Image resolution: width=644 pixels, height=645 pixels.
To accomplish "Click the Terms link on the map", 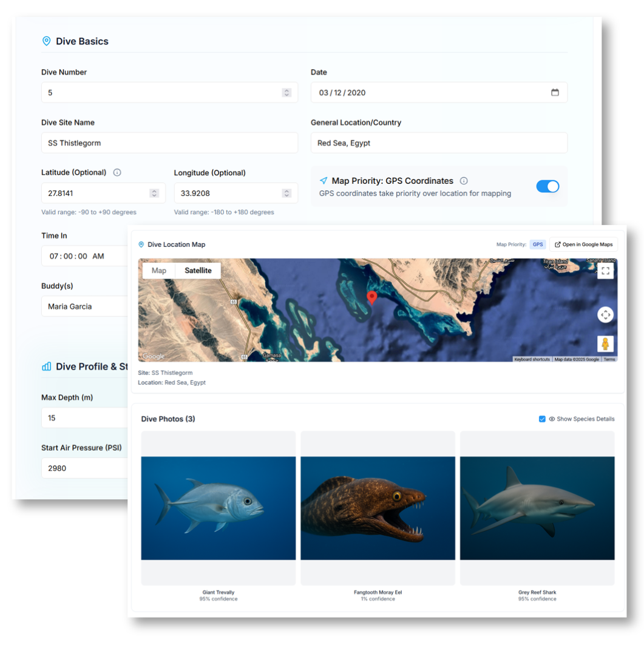I will tap(609, 359).
